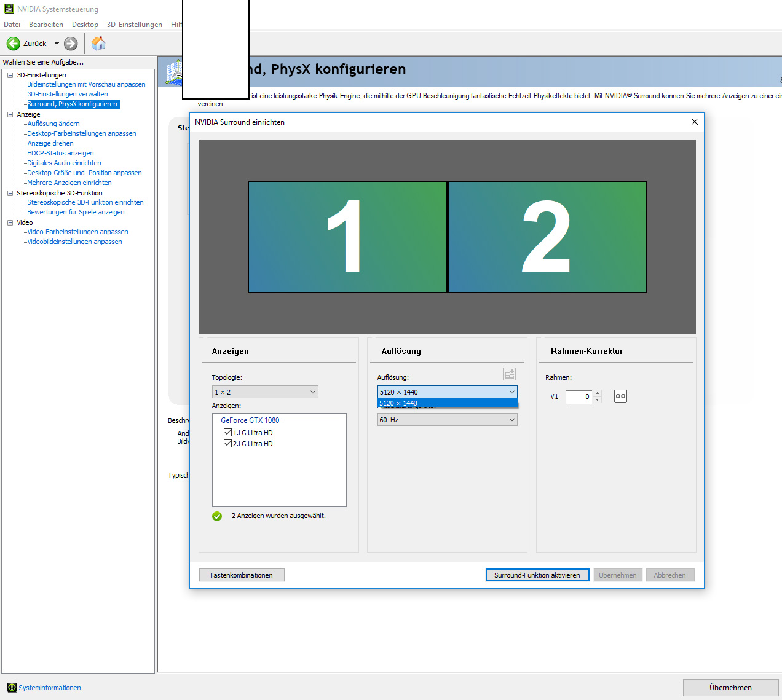Image resolution: width=782 pixels, height=700 pixels.
Task: Open Bewertungen für Spiele anzeigen
Action: pyautogui.click(x=76, y=212)
